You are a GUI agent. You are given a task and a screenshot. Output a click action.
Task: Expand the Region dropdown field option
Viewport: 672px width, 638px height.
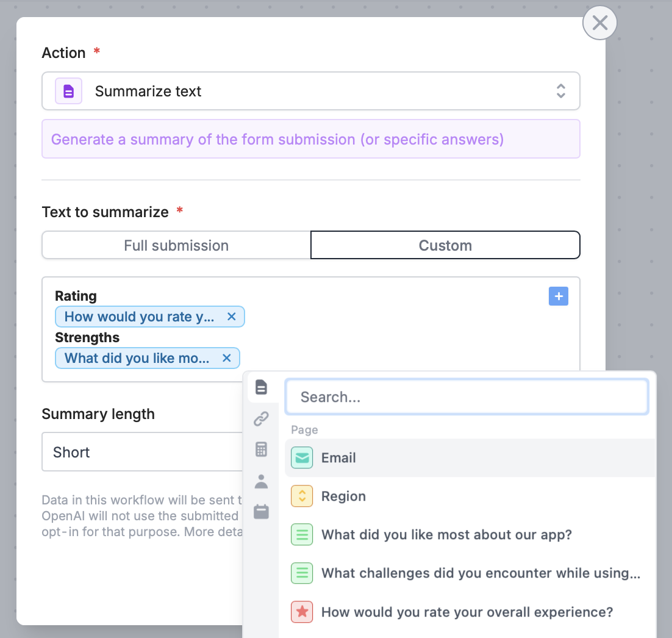click(x=343, y=496)
